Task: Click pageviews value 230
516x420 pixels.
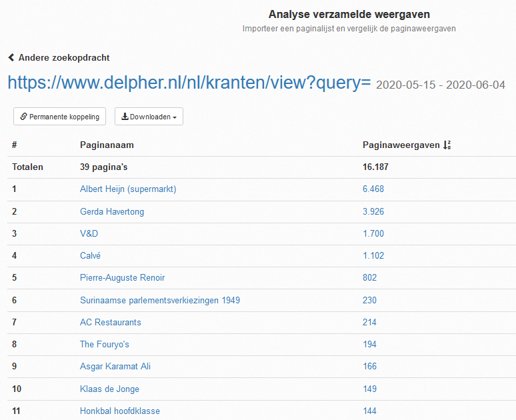Action: pos(369,300)
